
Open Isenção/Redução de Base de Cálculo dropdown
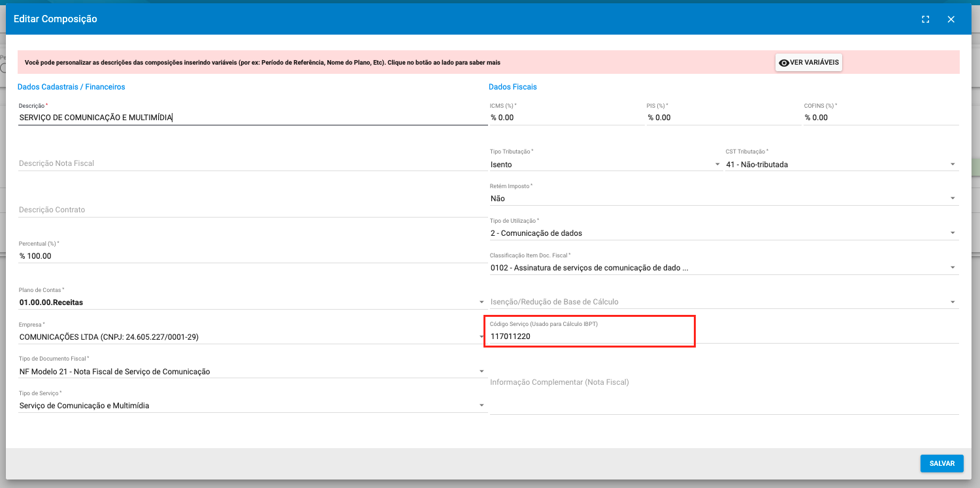tap(724, 302)
